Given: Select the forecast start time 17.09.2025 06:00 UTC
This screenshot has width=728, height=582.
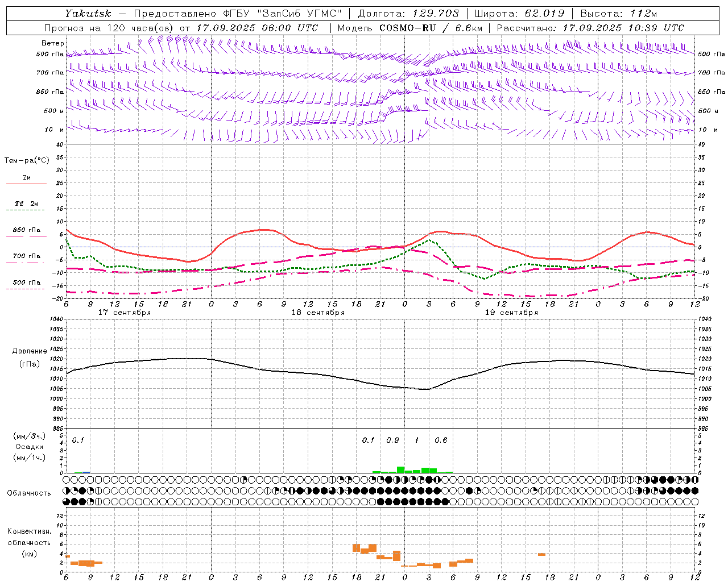Looking at the screenshot, I should (x=257, y=28).
